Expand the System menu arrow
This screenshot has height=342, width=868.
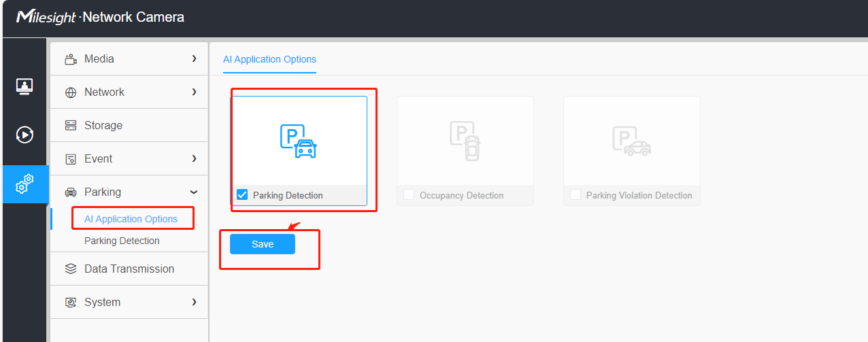point(194,303)
